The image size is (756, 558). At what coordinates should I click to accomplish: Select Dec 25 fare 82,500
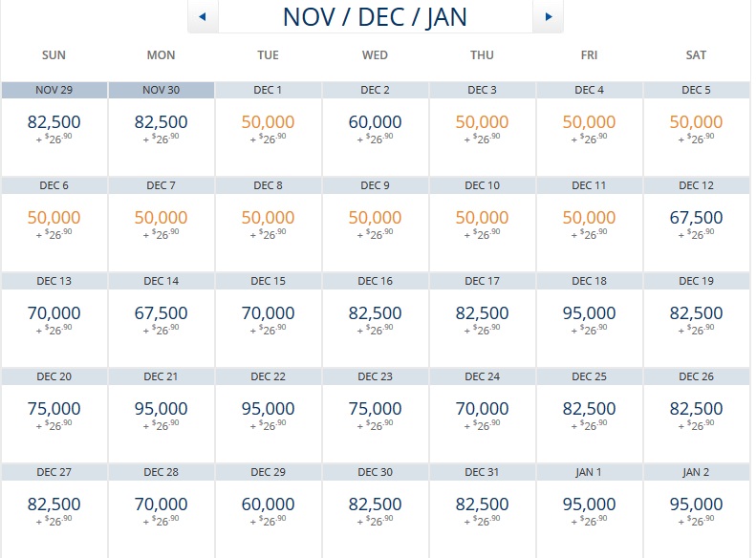590,409
